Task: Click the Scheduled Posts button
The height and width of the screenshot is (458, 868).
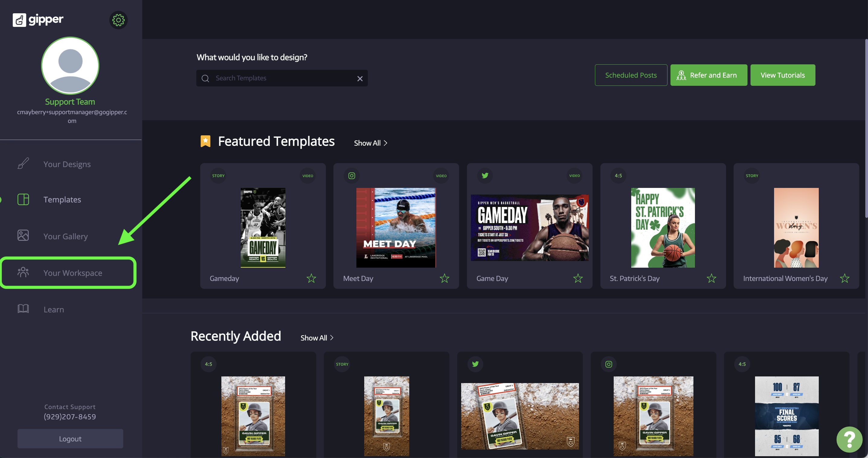Action: (x=631, y=75)
